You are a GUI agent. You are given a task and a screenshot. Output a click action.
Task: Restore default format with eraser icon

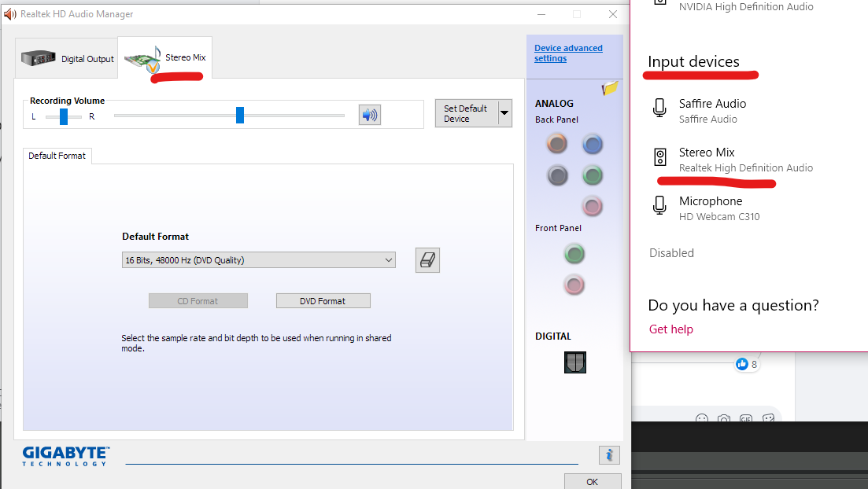point(427,260)
